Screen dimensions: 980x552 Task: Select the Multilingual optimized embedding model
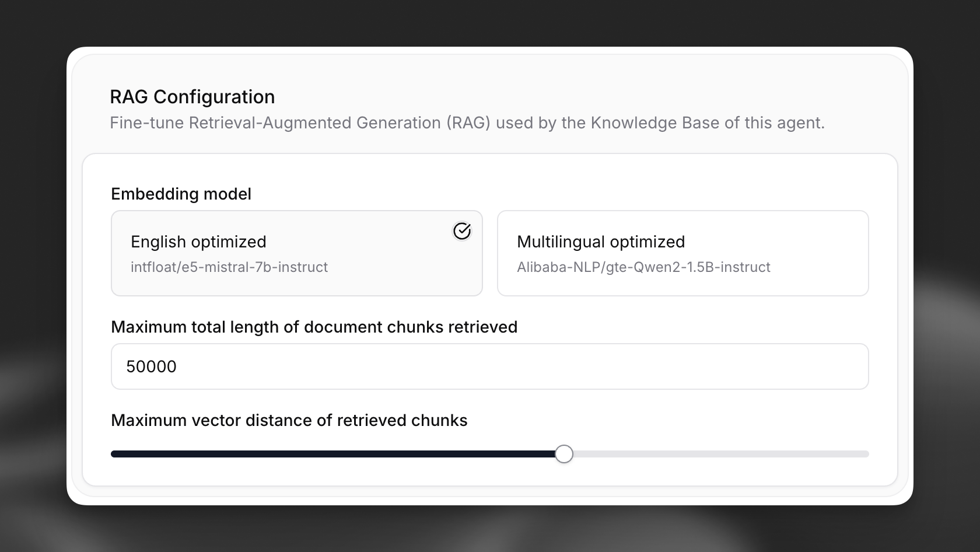click(682, 254)
